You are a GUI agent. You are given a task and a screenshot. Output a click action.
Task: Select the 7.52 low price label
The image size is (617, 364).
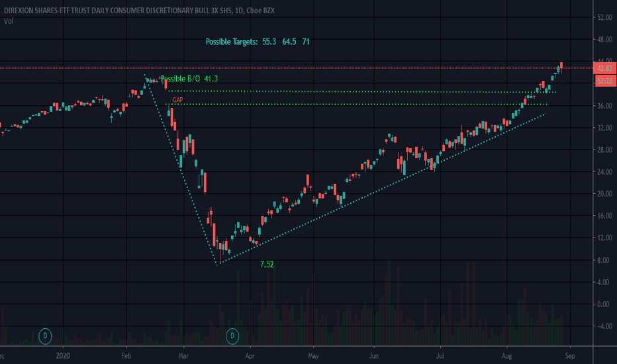[x=267, y=265]
